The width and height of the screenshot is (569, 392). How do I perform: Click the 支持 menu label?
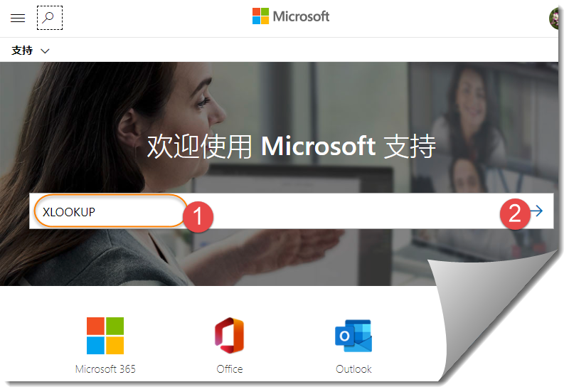tap(22, 51)
